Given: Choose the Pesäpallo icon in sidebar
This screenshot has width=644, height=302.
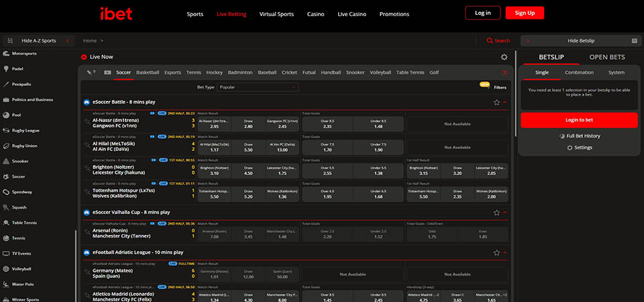Looking at the screenshot, I should [x=6, y=85].
